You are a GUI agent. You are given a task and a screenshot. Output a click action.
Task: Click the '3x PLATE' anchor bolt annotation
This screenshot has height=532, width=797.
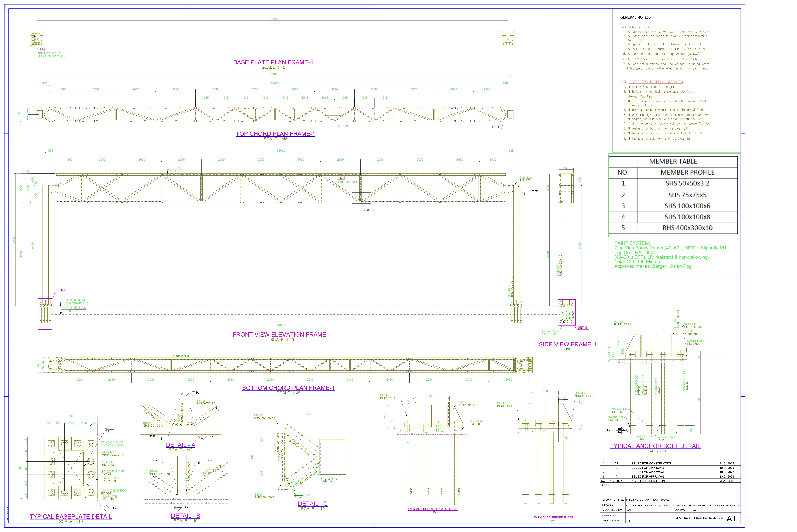[691, 324]
